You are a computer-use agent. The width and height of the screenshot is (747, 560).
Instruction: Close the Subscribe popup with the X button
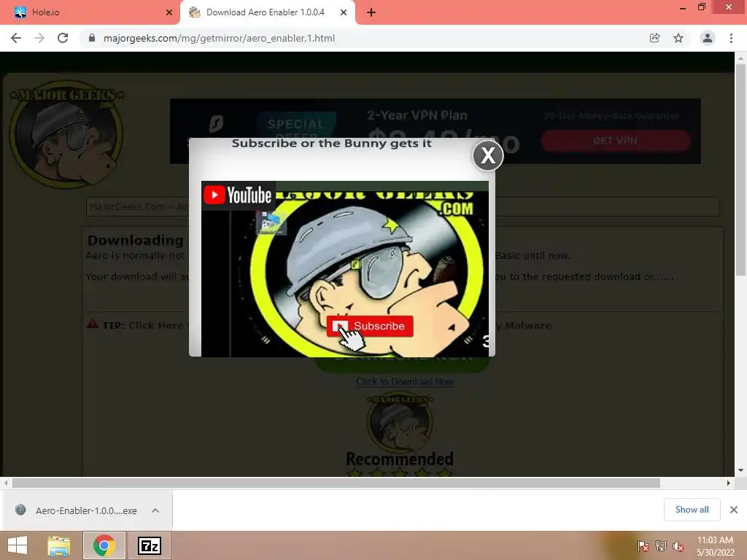(488, 155)
